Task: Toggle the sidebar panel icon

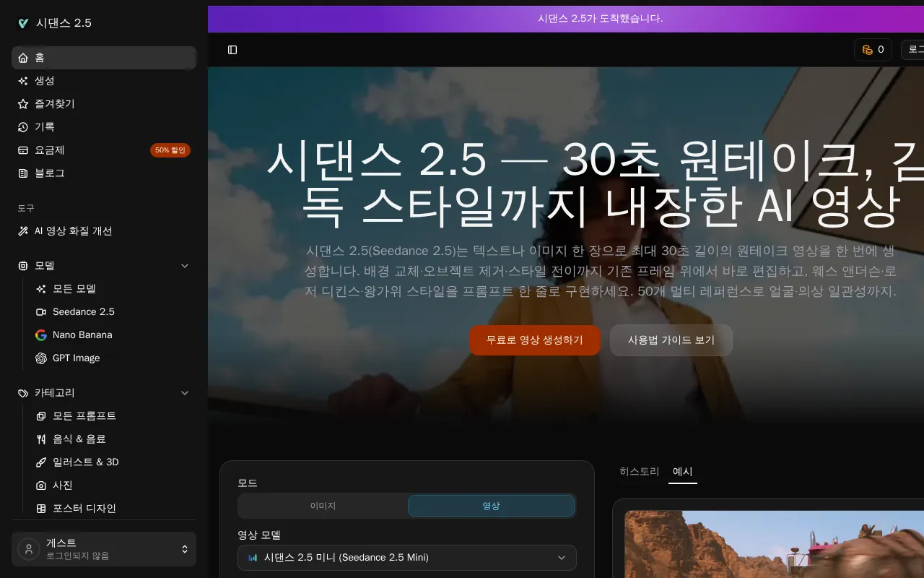Action: [x=232, y=50]
